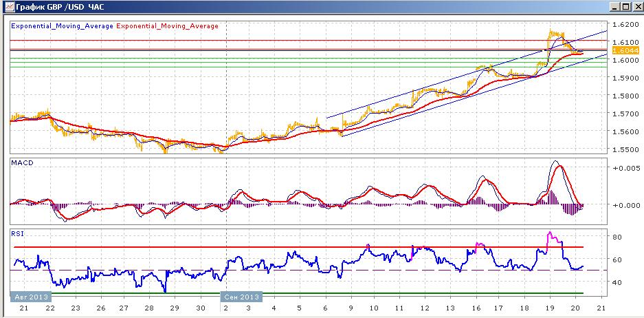The height and width of the screenshot is (318, 644).
Task: Click the RSI indicator panel label
Action: pyautogui.click(x=18, y=233)
